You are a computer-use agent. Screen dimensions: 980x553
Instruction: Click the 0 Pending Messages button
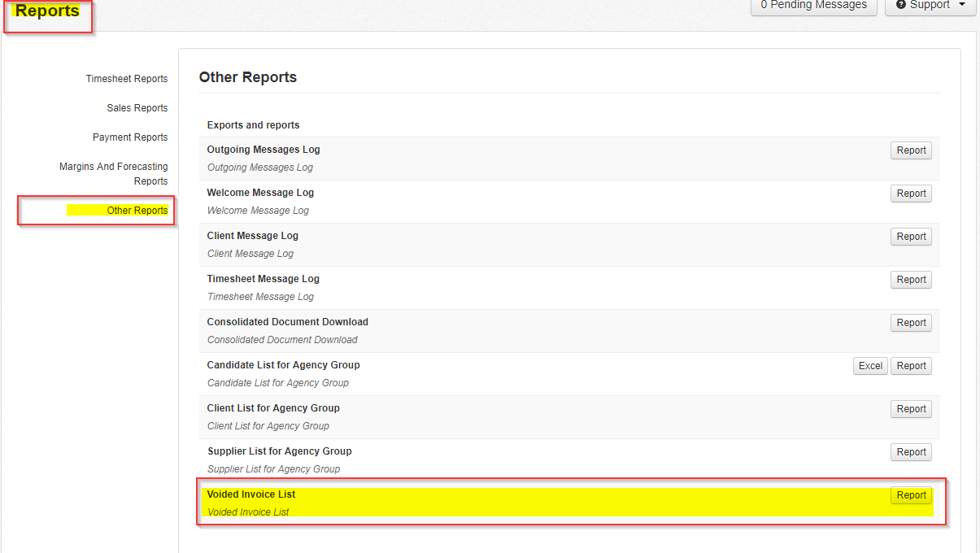(x=813, y=5)
